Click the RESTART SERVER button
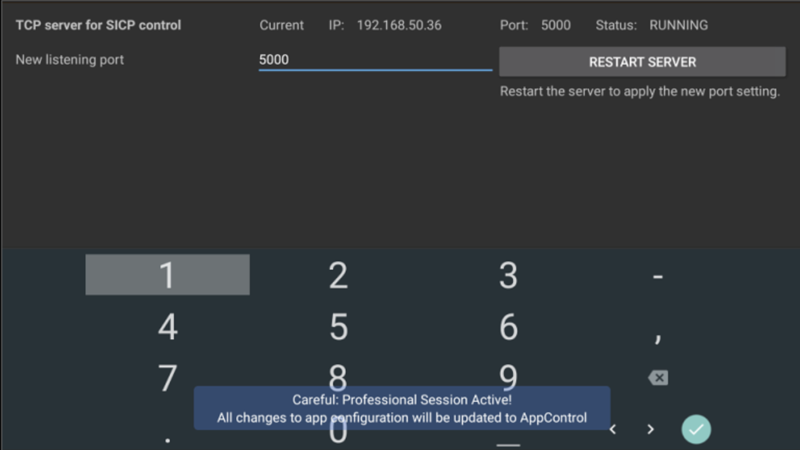The image size is (800, 450). coord(642,62)
